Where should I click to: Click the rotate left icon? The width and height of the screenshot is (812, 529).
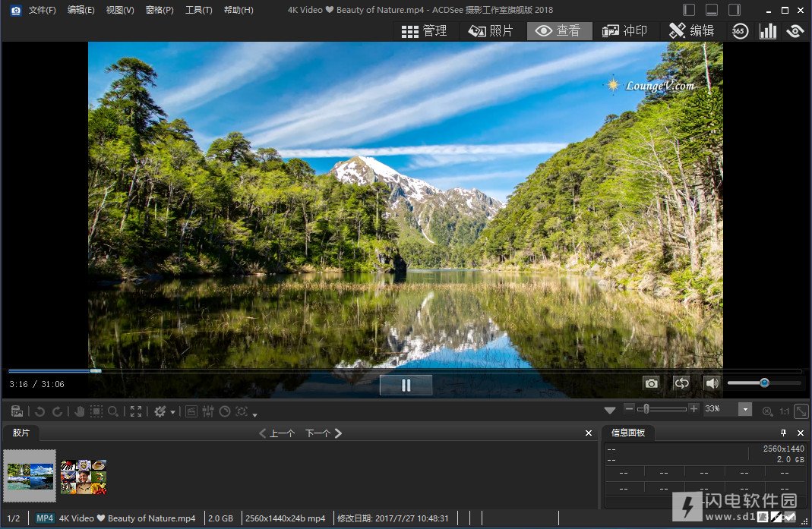click(40, 411)
